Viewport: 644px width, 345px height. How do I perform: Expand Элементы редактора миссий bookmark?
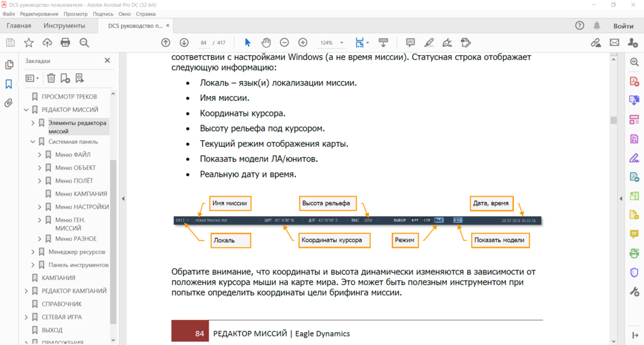click(33, 123)
